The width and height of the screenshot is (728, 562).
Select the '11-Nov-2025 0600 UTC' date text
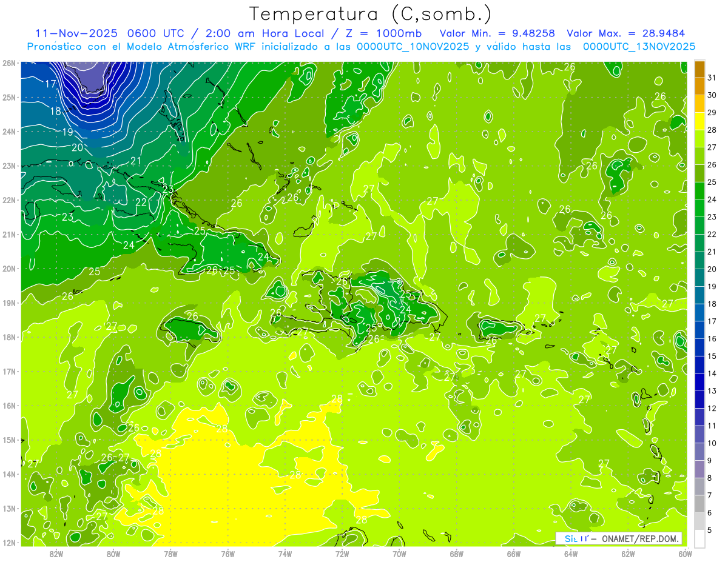click(x=109, y=33)
